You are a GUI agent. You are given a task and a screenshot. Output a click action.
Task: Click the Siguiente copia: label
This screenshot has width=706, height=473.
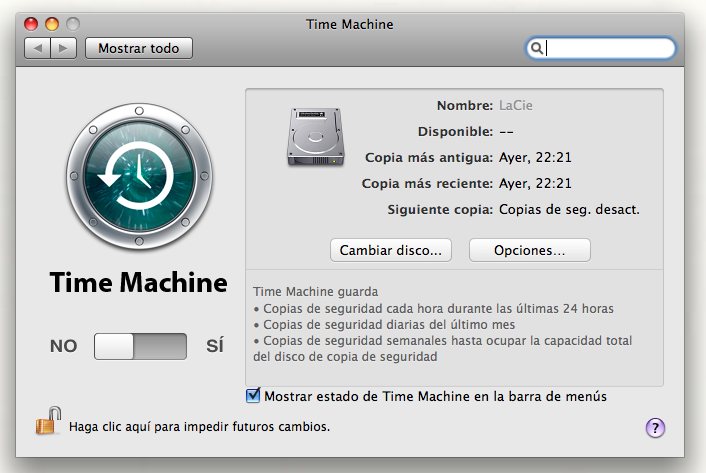click(440, 210)
